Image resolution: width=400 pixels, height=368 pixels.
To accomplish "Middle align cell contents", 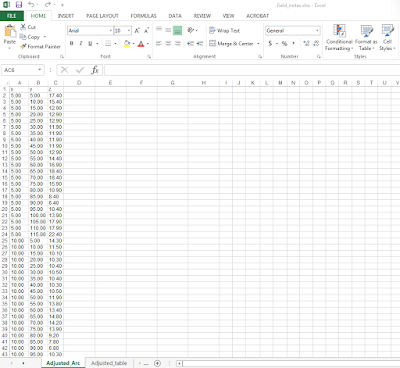I will 168,30.
